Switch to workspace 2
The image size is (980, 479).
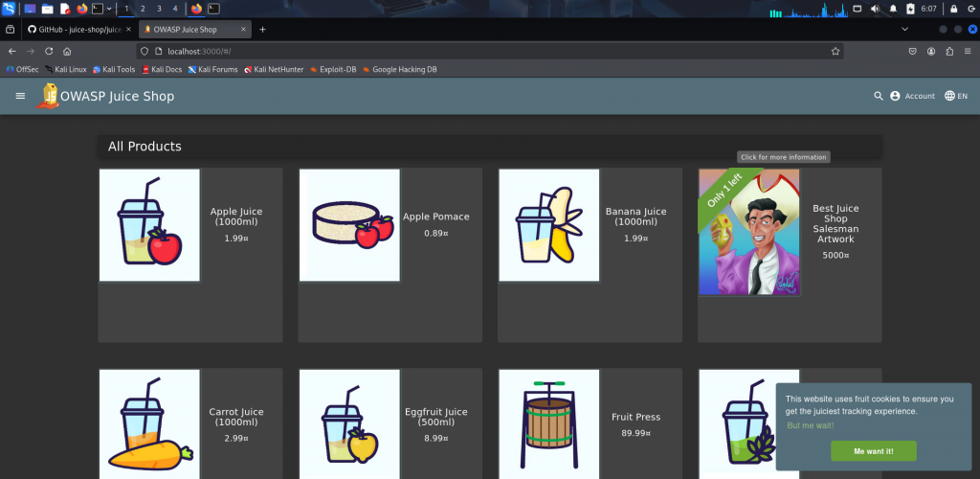pos(143,9)
